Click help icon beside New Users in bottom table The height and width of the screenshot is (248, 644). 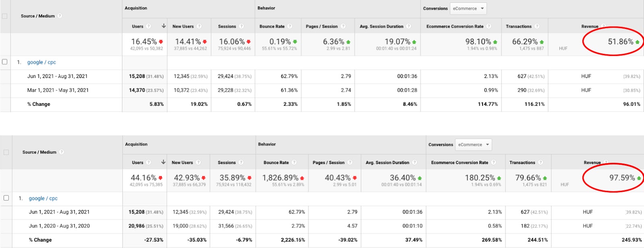(x=198, y=163)
